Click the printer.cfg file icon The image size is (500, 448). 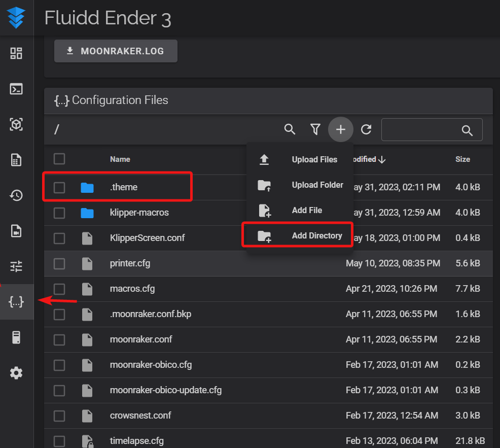87,264
